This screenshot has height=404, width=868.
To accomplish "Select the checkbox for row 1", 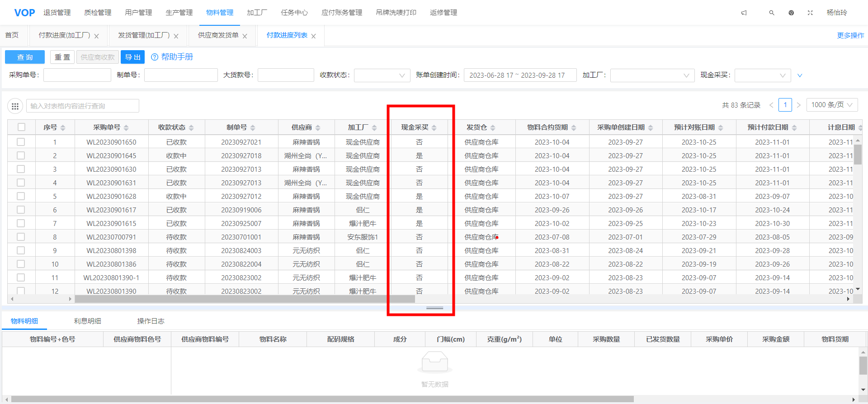I will (x=21, y=142).
